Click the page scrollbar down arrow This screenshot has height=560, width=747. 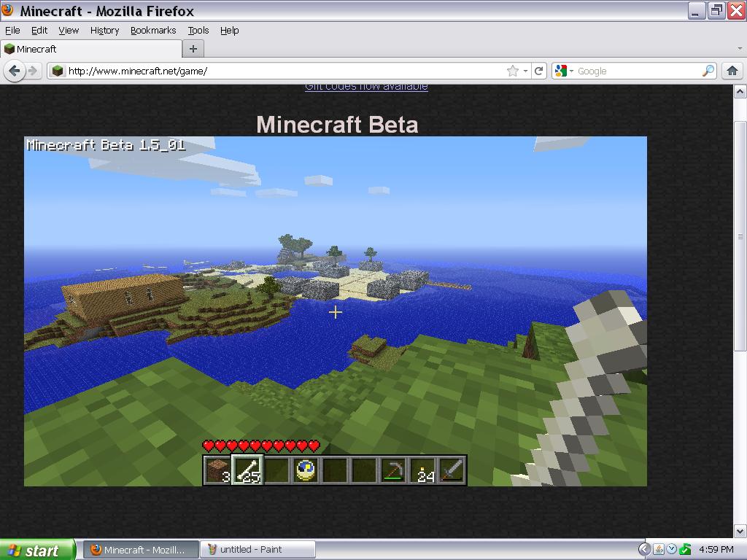tap(740, 531)
